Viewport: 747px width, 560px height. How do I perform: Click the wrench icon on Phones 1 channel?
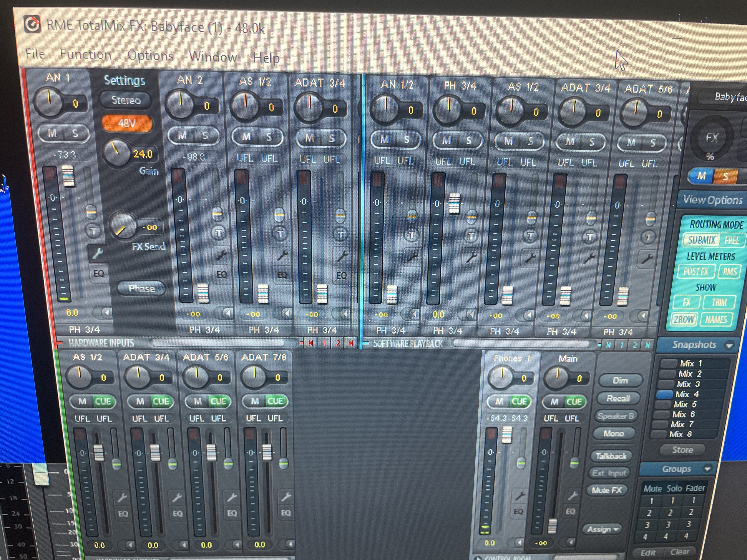(520, 496)
